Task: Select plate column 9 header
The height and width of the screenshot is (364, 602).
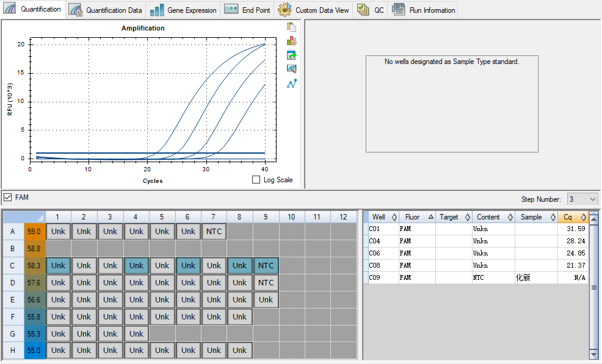Action: pos(266,216)
